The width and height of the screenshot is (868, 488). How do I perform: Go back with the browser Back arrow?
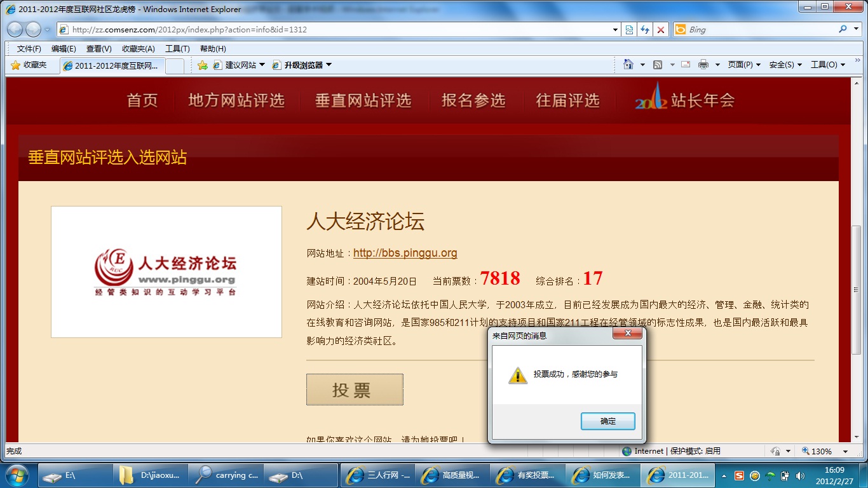pos(15,29)
